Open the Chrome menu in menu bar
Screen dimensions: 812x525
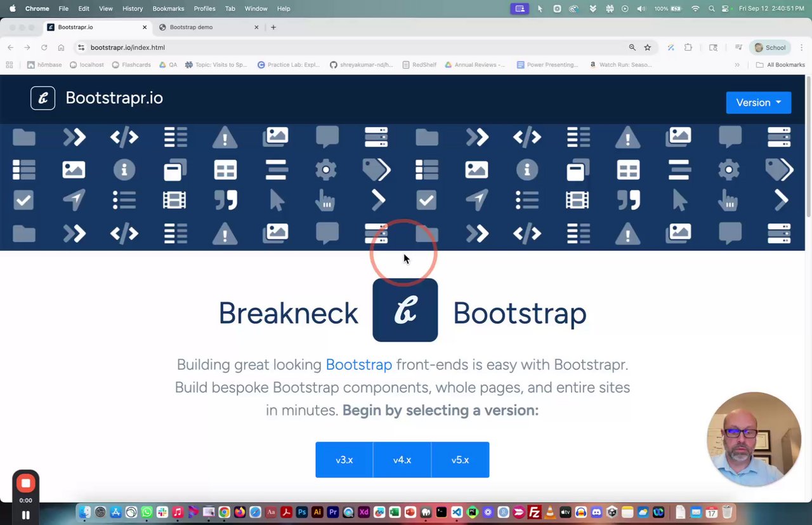(37, 9)
